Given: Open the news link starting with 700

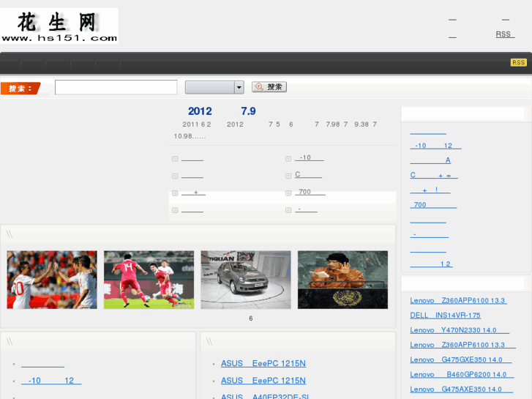Looking at the screenshot, I should click(x=310, y=192).
